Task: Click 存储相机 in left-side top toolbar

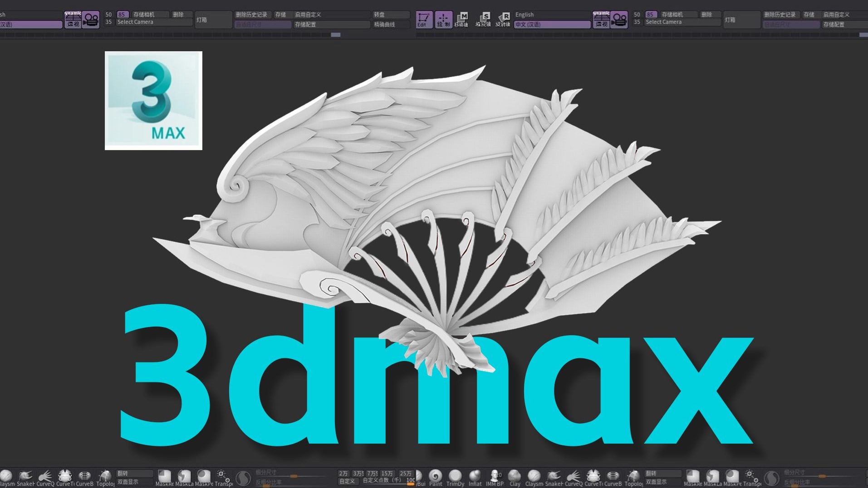Action: [x=150, y=15]
